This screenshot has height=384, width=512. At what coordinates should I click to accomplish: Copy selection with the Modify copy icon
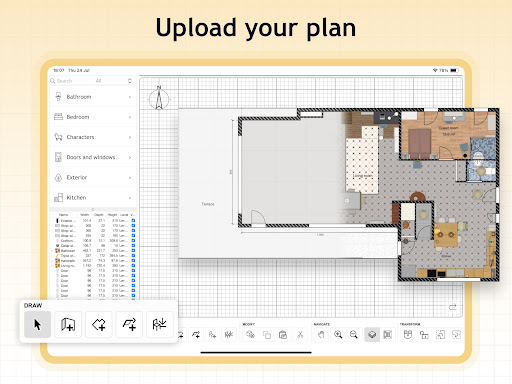(x=267, y=334)
